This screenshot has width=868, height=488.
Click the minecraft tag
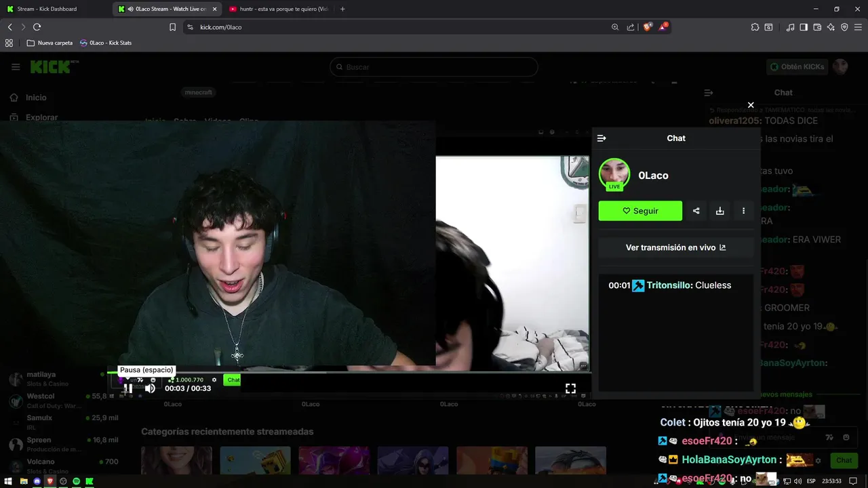click(x=199, y=92)
